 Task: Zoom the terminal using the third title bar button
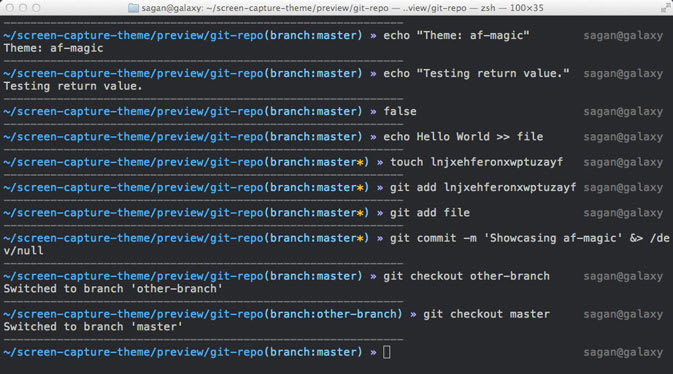pos(36,8)
